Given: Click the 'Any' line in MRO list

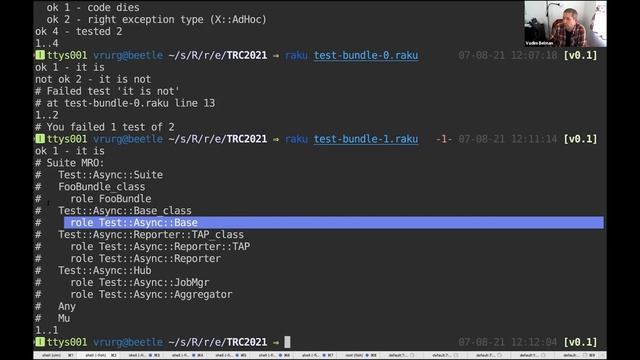Looking at the screenshot, I should pos(67,306).
